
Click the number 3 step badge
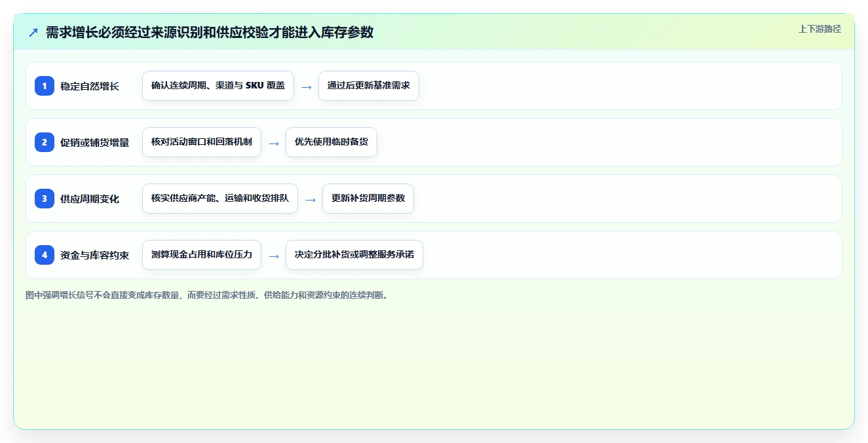(x=45, y=199)
